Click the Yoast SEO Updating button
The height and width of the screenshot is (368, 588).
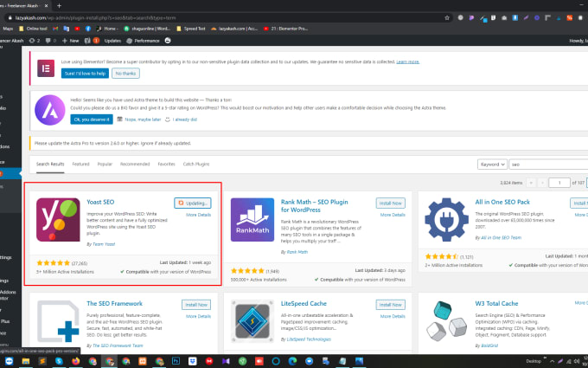193,203
